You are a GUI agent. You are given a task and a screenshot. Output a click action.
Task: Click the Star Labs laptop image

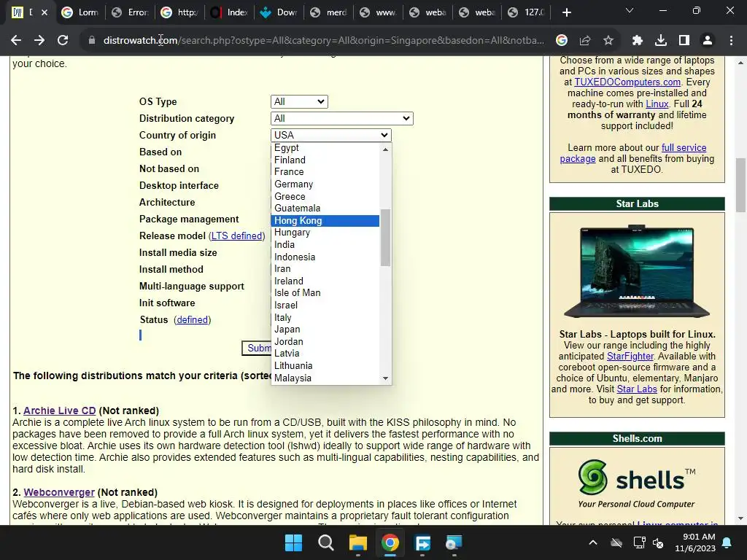click(x=637, y=272)
